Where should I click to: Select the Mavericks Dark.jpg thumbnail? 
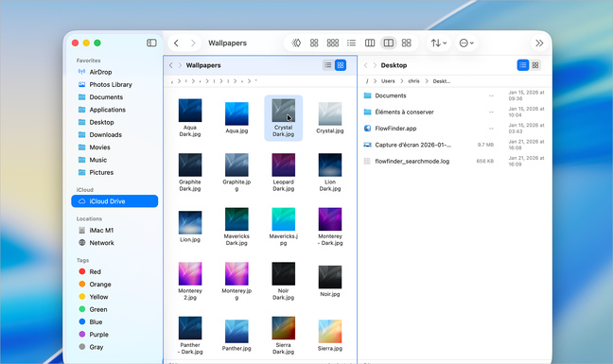click(x=236, y=219)
